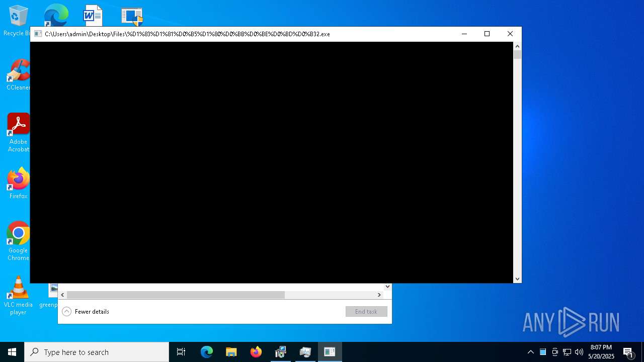The height and width of the screenshot is (362, 644).
Task: Launch the Firefox desktop shortcut
Action: tap(18, 183)
